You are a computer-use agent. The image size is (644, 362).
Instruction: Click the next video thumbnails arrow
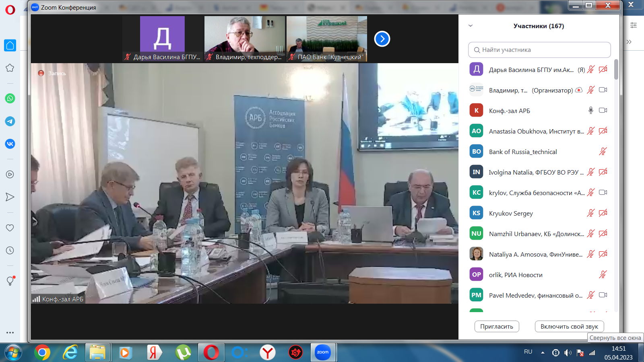pyautogui.click(x=382, y=39)
